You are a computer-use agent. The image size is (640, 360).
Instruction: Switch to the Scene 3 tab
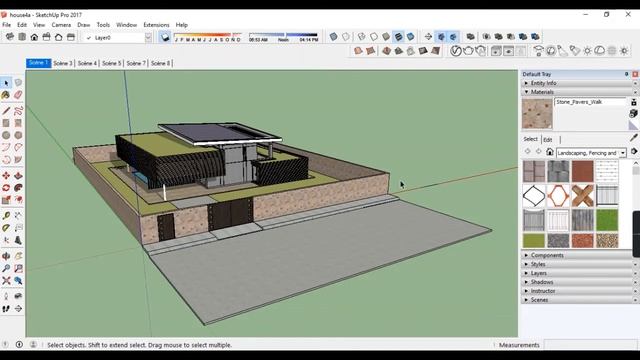pos(63,63)
